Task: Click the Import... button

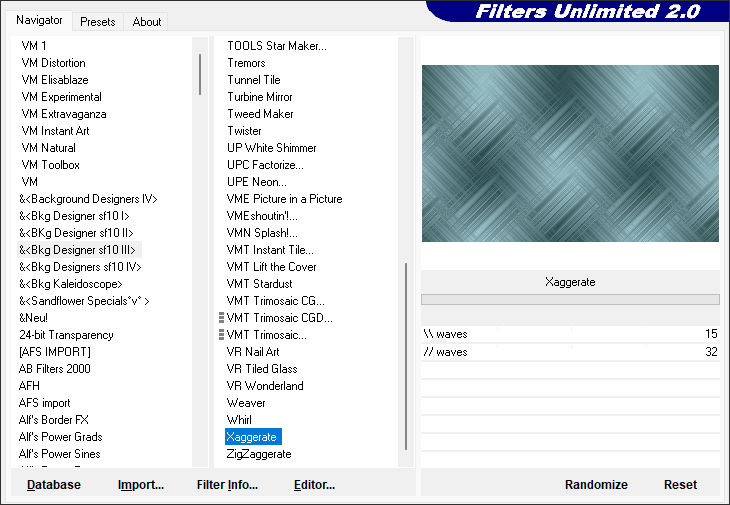Action: [x=140, y=485]
